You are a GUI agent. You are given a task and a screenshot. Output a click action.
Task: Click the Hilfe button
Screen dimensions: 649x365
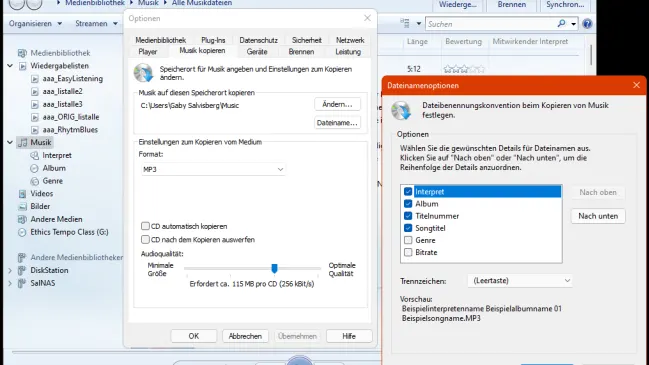tap(349, 336)
